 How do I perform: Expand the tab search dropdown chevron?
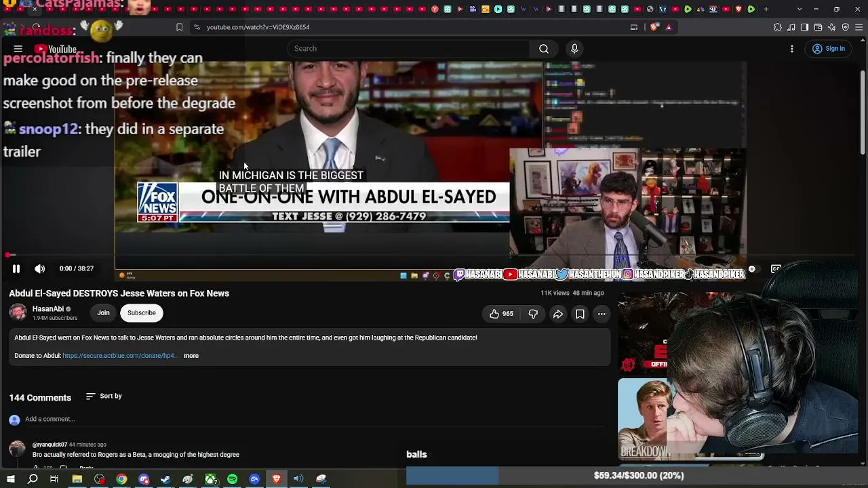(x=800, y=9)
